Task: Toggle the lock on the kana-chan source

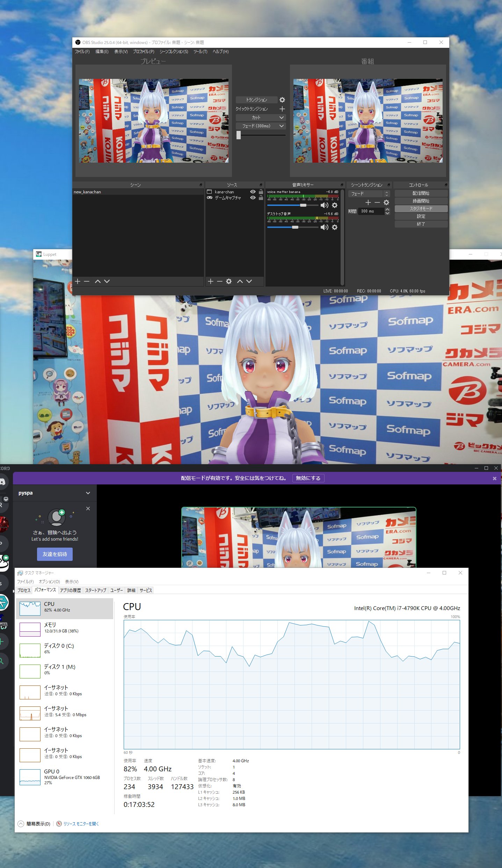Action: coord(261,192)
